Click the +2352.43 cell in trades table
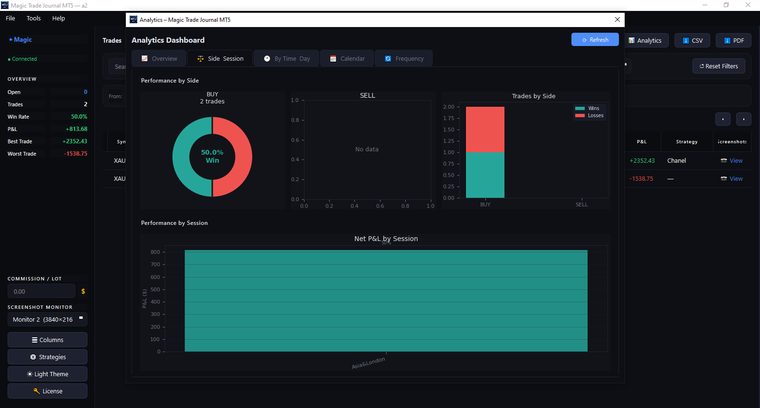The height and width of the screenshot is (408, 760). click(642, 161)
